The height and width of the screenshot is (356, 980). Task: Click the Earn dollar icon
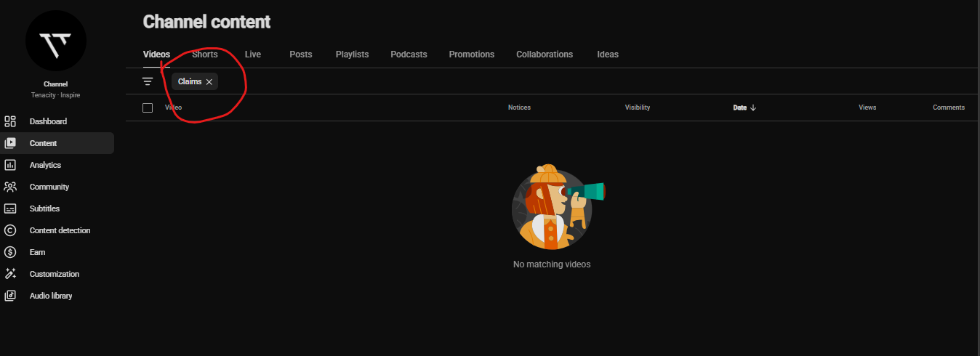click(10, 252)
